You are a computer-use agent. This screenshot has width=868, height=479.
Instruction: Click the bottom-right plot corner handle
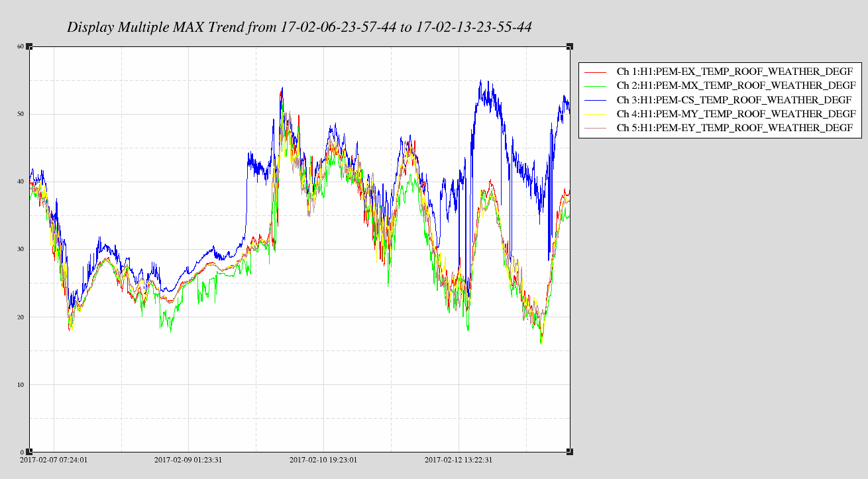(x=570, y=452)
